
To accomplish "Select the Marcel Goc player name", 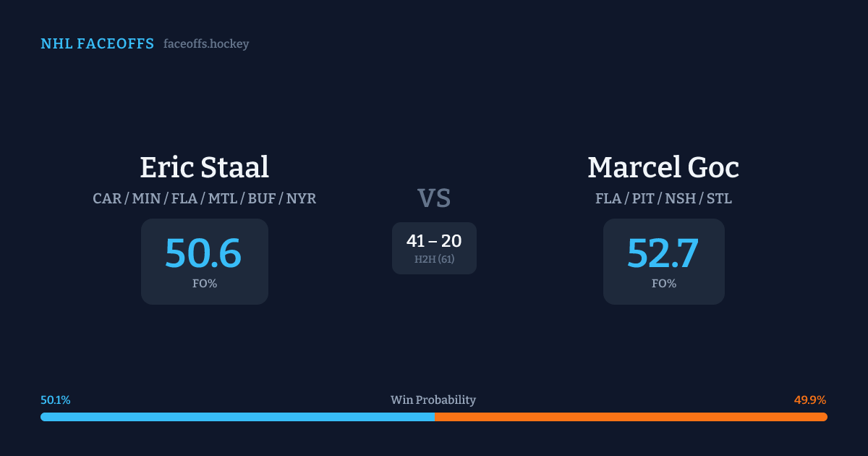I will tap(663, 167).
